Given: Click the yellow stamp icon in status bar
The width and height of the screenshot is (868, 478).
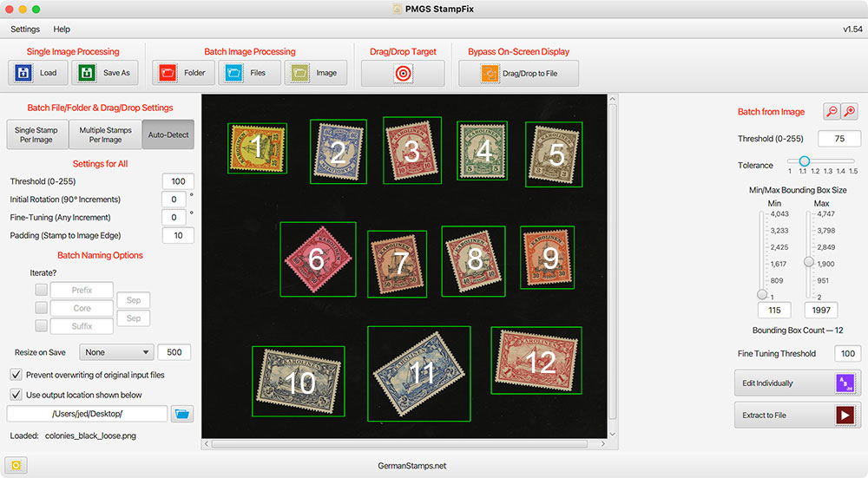Looking at the screenshot, I should 16,465.
